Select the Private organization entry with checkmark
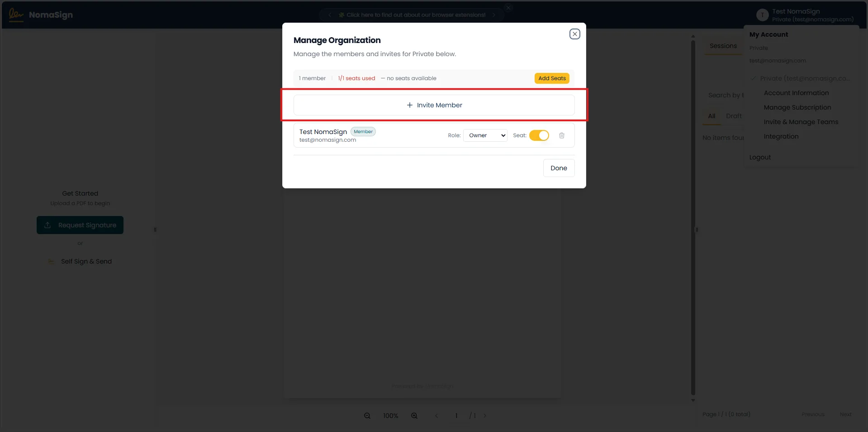The image size is (868, 432). [x=801, y=78]
